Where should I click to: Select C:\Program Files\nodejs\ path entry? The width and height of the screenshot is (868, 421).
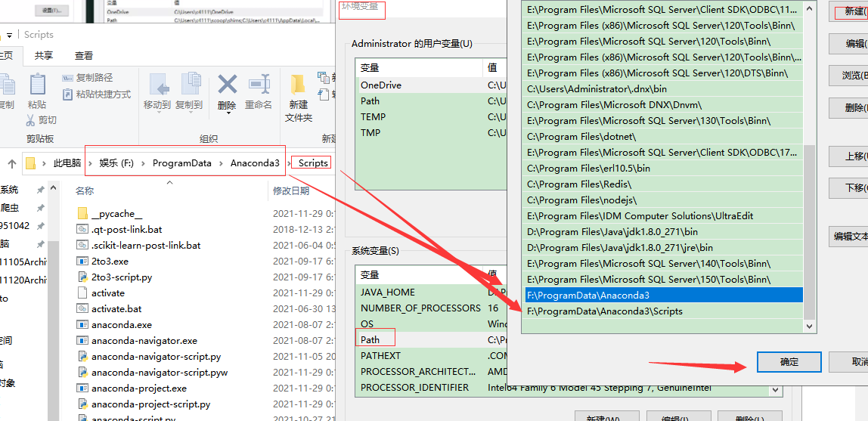[x=664, y=200]
